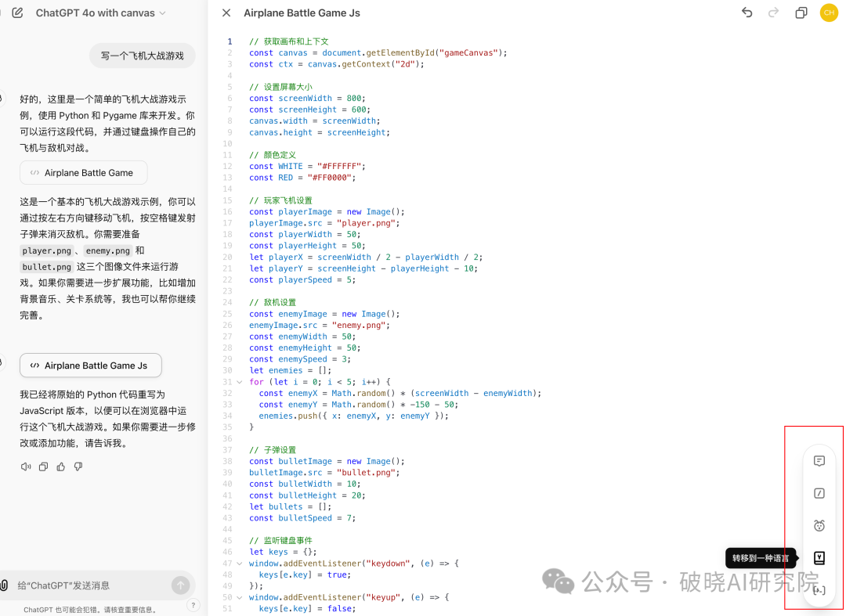Open the Airplane Battle Game Js canvas card
This screenshot has height=616, width=846.
90,365
